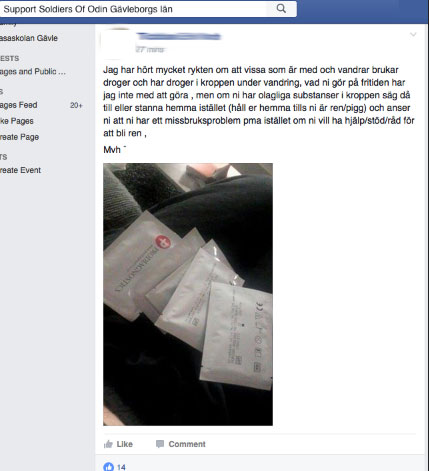
Task: Open Like Pages in the sidebar
Action: 17,121
